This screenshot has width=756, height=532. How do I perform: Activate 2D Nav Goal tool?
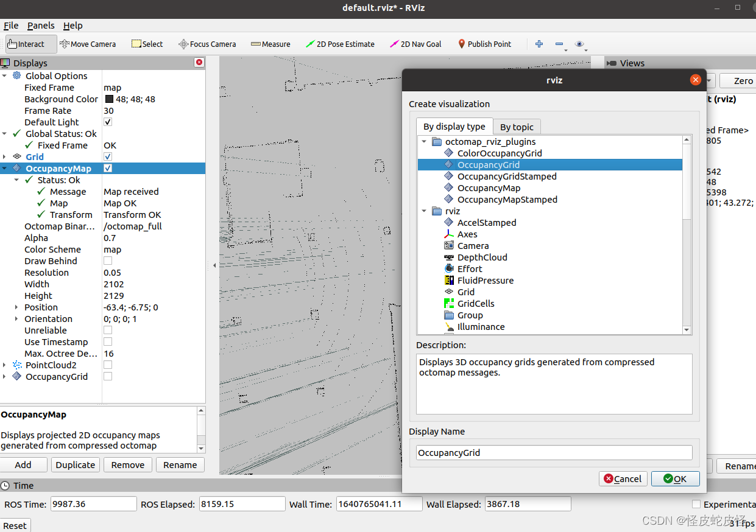[415, 44]
